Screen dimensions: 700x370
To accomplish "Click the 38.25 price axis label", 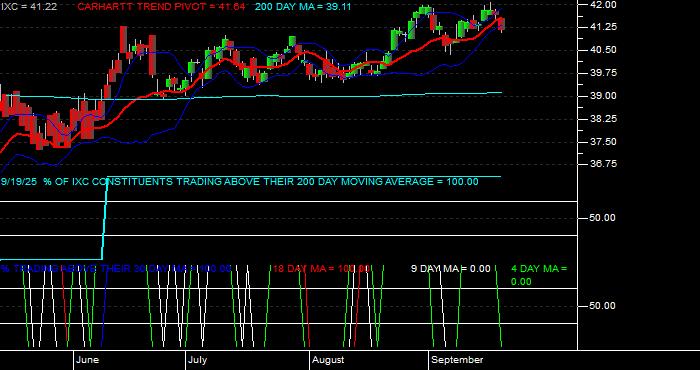I will [604, 119].
